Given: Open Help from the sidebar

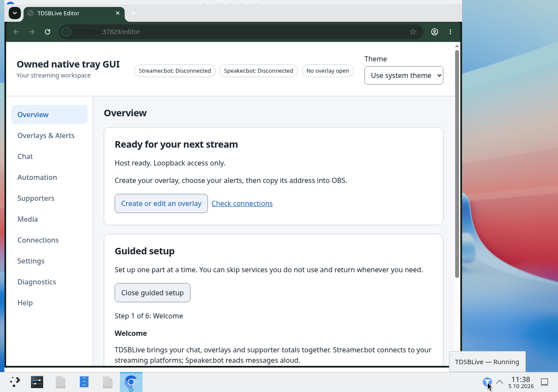Looking at the screenshot, I should [49, 303].
